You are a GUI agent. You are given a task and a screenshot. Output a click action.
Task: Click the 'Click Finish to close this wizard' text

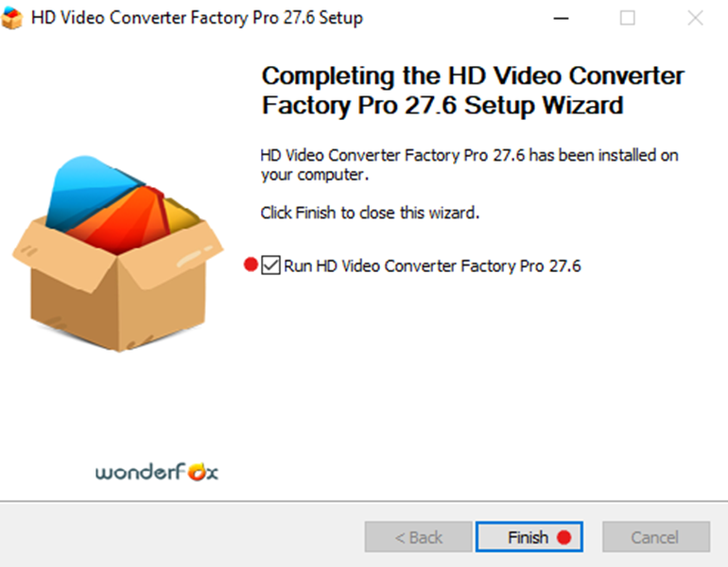click(x=370, y=213)
